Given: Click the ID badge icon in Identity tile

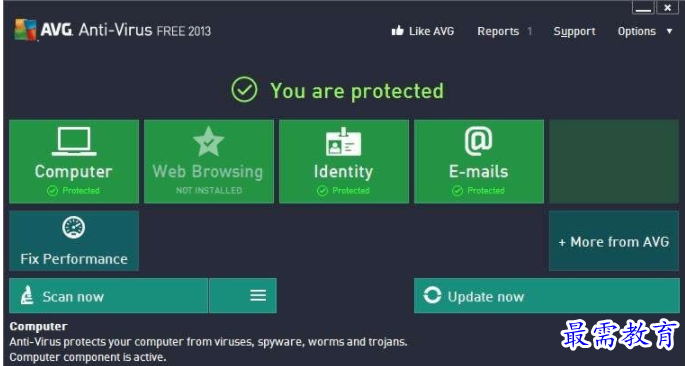Looking at the screenshot, I should 343,142.
